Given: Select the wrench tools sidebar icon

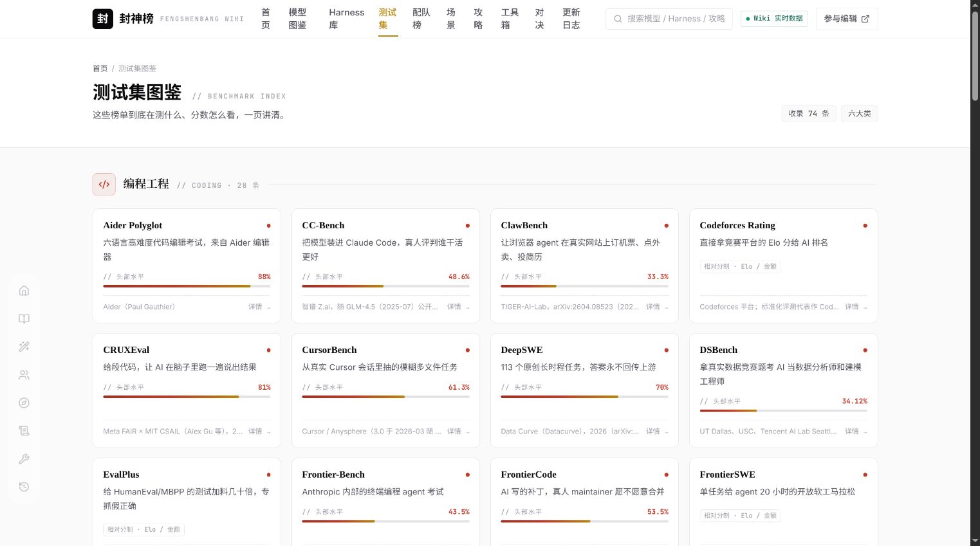Looking at the screenshot, I should [24, 459].
